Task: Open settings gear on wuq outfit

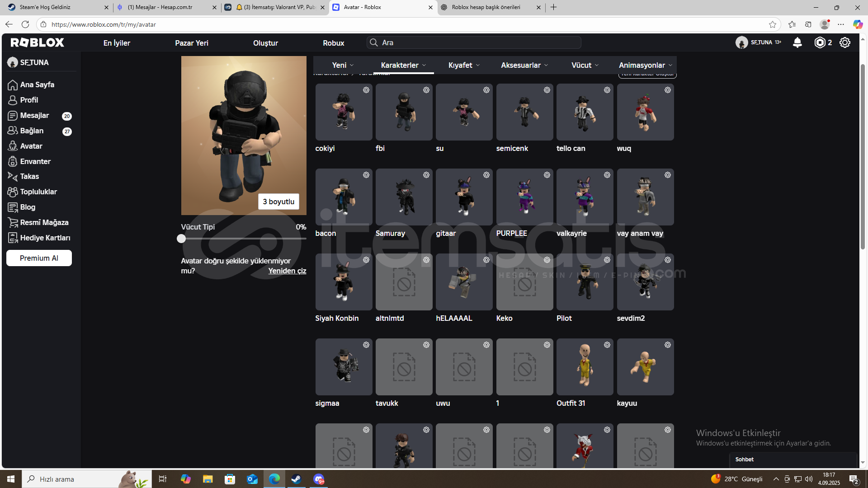Action: [668, 90]
